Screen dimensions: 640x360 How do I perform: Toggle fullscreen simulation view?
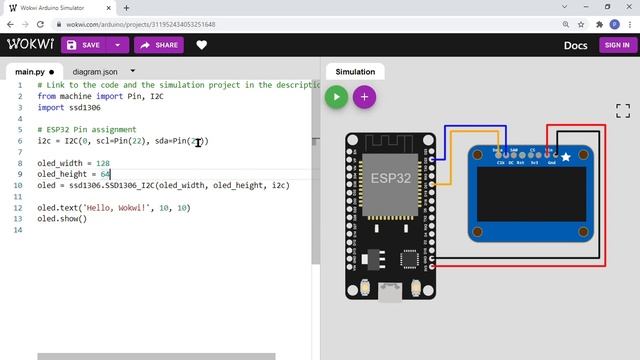623,111
